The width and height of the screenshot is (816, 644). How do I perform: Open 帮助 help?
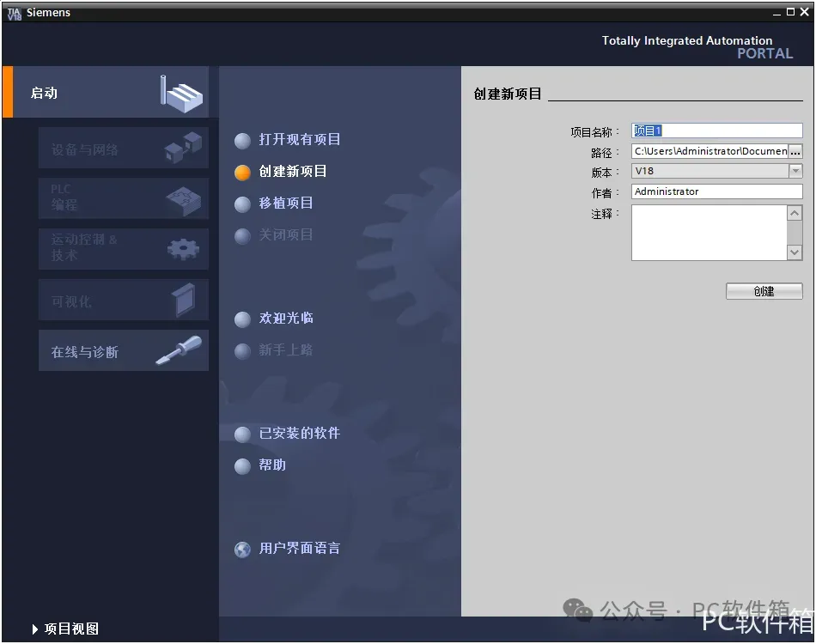point(272,465)
